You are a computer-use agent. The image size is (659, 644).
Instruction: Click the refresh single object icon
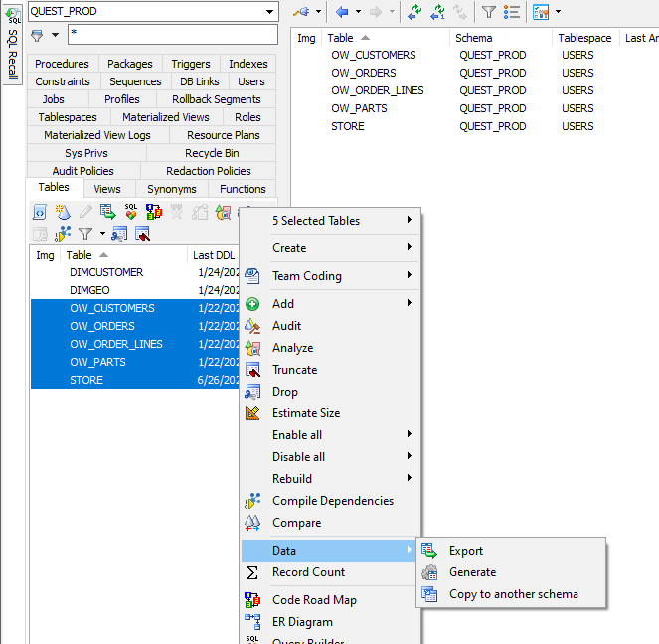click(x=438, y=12)
